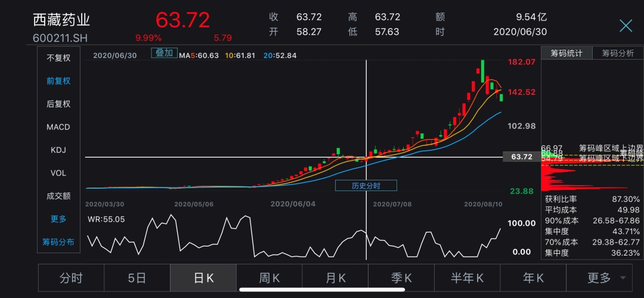Image resolution: width=644 pixels, height=298 pixels.
Task: Select the 月K chart tab
Action: [335, 278]
